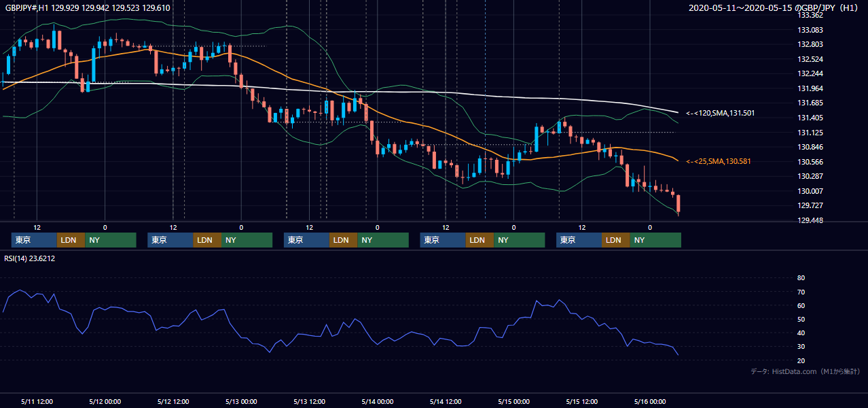Select the 120 SMA label reading 131.501
Viewport: 868px width, 408px height.
(x=721, y=113)
